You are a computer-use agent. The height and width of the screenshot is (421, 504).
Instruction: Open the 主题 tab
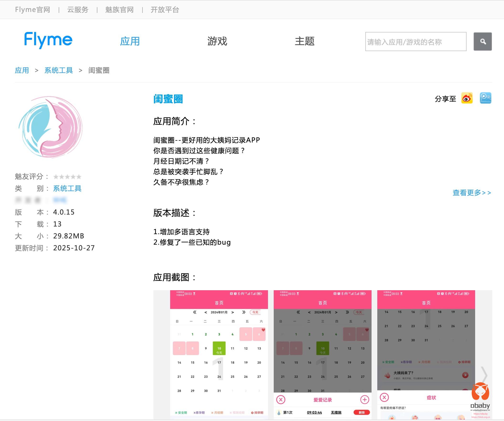tap(304, 41)
